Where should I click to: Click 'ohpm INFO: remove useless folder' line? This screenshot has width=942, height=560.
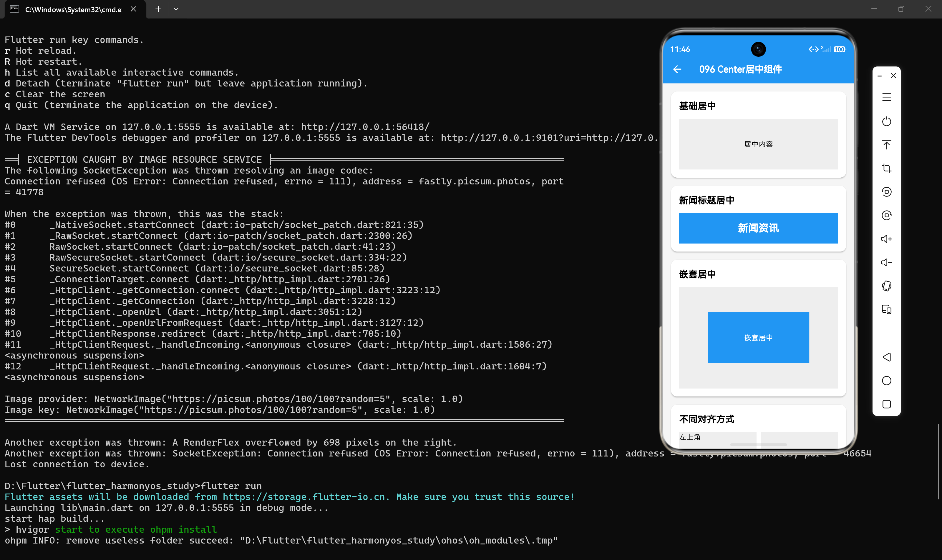[281, 540]
